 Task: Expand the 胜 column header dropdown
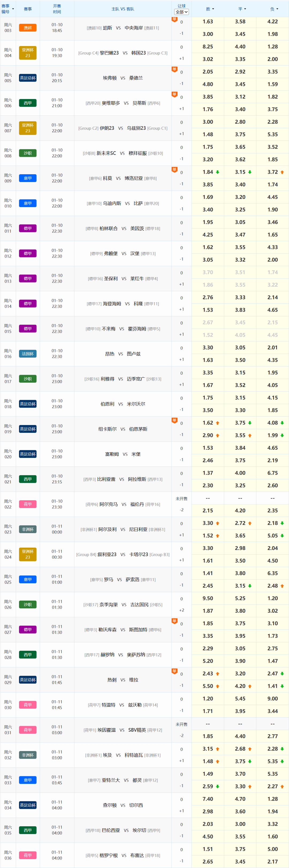click(x=213, y=9)
